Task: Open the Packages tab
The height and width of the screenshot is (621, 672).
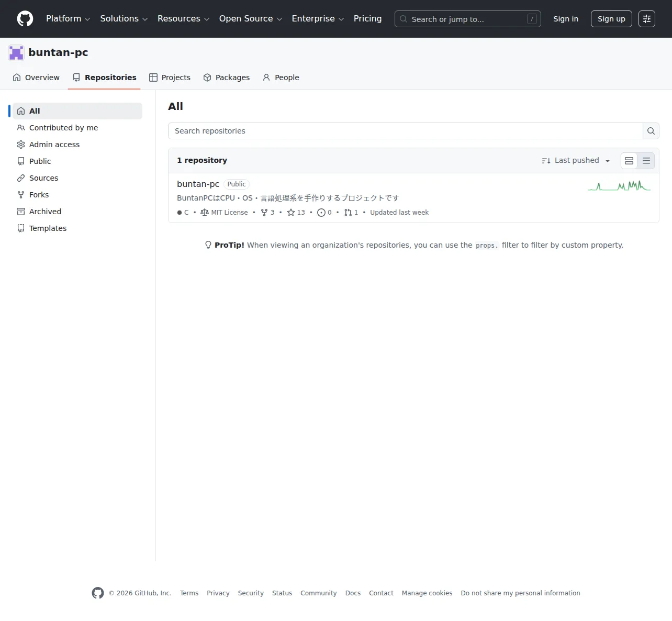Action: (227, 77)
